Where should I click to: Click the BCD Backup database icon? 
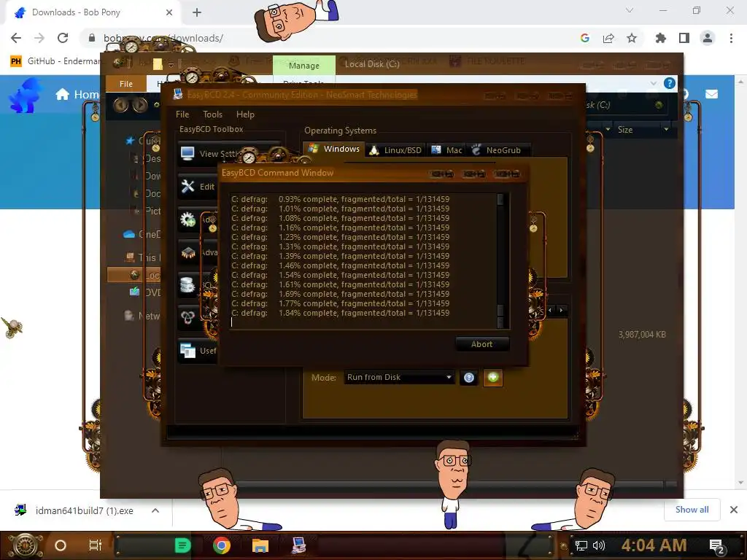pyautogui.click(x=187, y=285)
